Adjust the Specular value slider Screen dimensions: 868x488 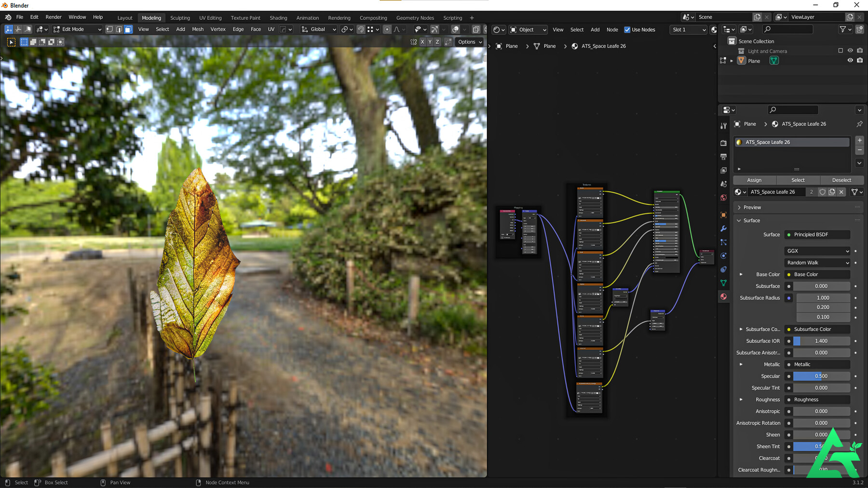[821, 376]
